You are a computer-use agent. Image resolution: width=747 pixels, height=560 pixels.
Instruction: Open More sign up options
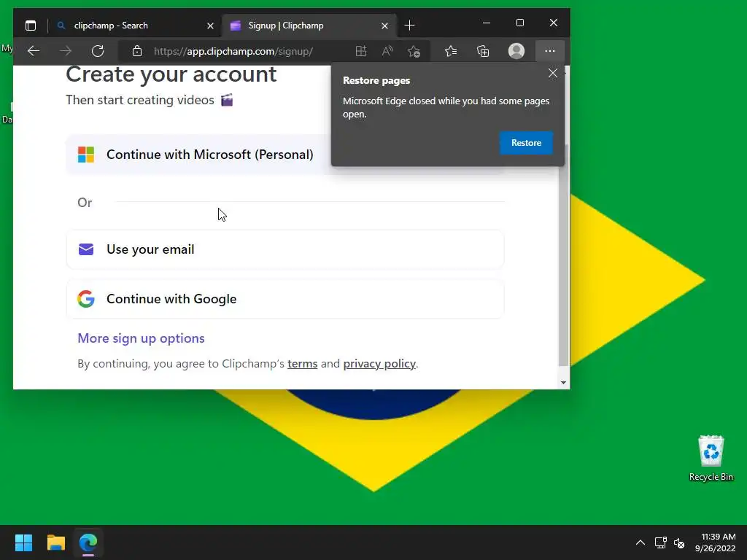coord(141,338)
